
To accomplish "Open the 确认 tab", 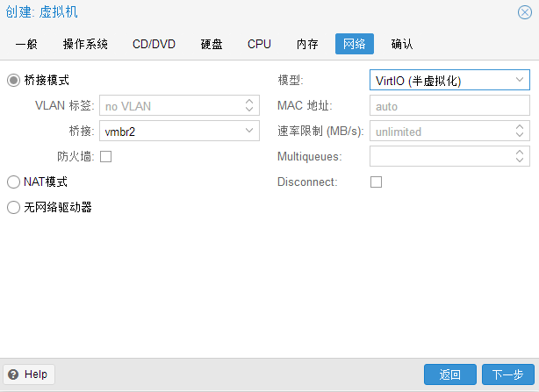I will 401,44.
